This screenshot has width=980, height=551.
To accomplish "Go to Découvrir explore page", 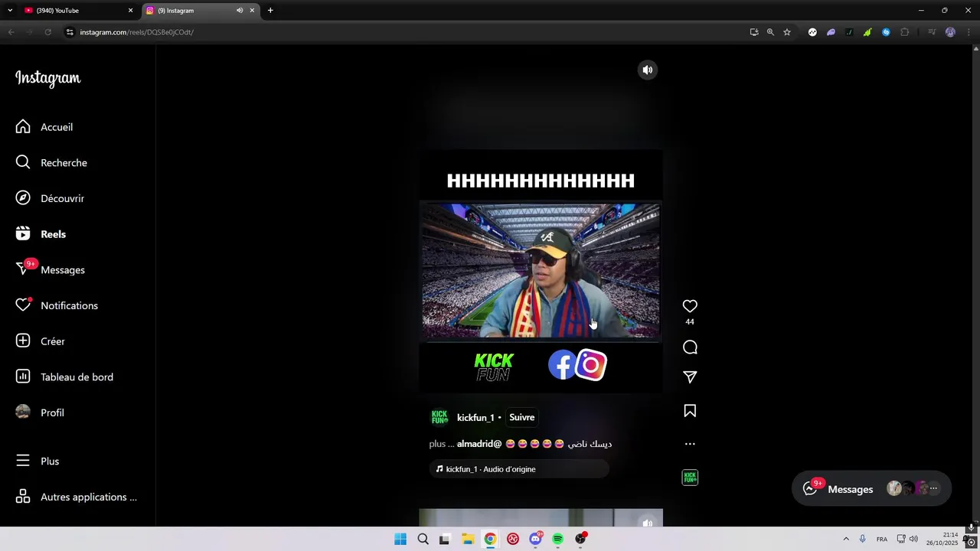I will (50, 198).
